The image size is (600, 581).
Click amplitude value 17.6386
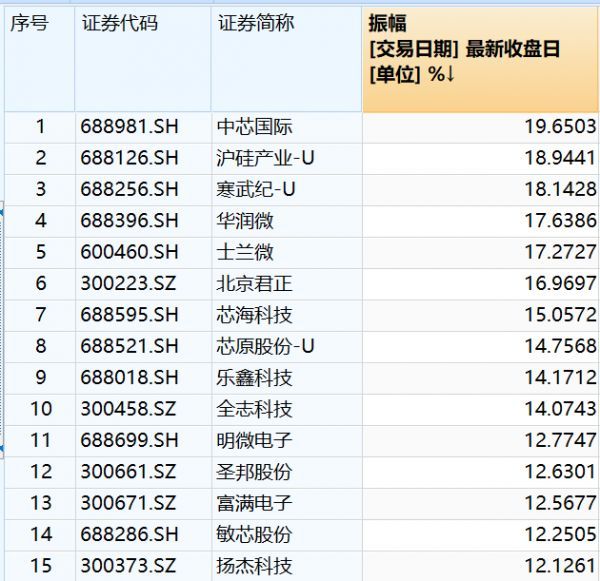560,221
